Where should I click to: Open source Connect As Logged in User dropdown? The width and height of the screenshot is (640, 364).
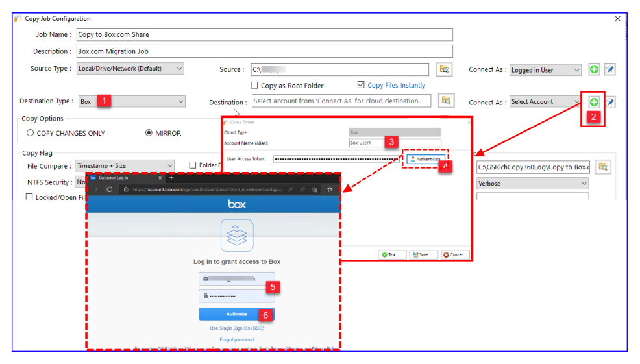coord(545,70)
